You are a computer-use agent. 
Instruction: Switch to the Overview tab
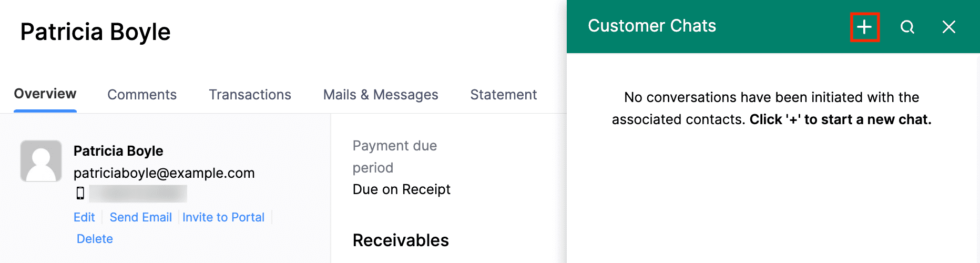pyautogui.click(x=45, y=94)
